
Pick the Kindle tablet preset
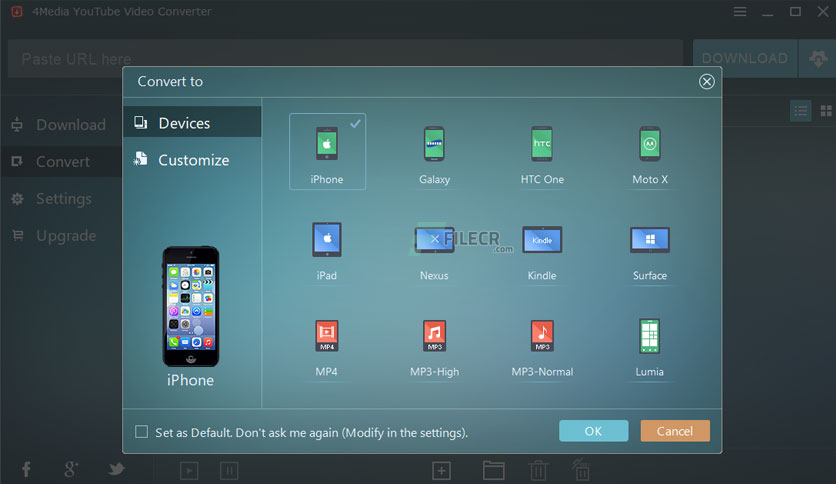click(542, 251)
